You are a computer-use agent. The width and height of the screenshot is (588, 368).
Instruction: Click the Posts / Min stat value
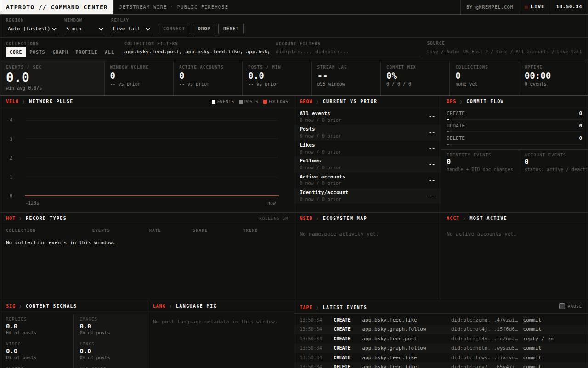[256, 75]
